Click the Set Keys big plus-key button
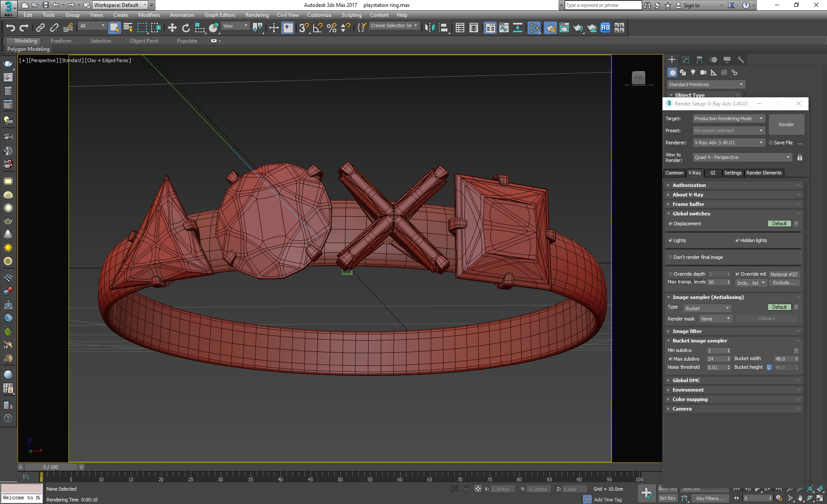This screenshot has height=504, width=827. tap(647, 493)
